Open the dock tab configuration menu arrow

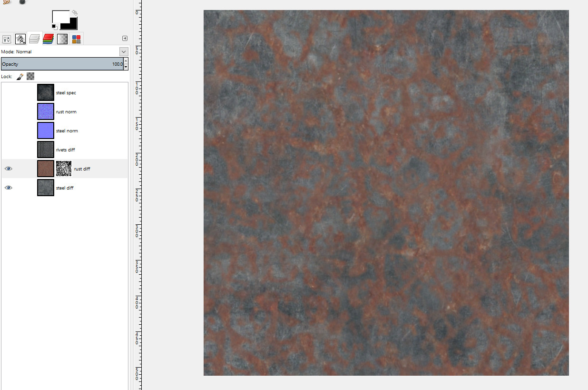(x=125, y=39)
